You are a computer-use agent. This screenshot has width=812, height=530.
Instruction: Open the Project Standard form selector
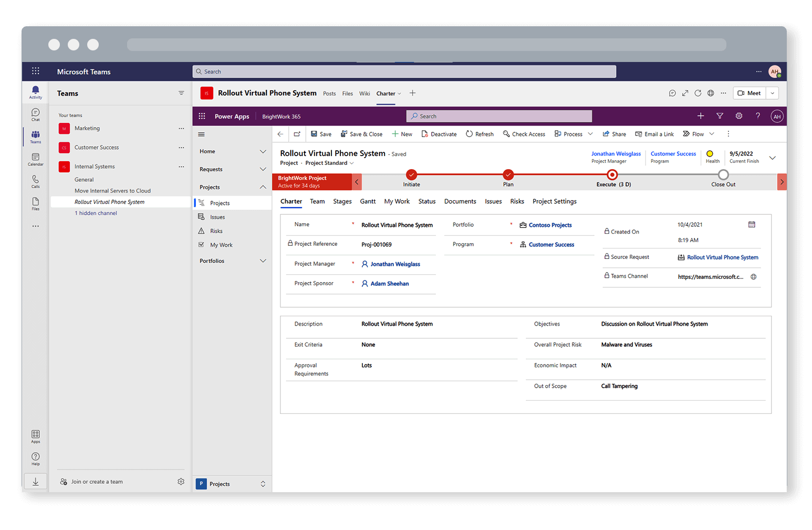(329, 163)
